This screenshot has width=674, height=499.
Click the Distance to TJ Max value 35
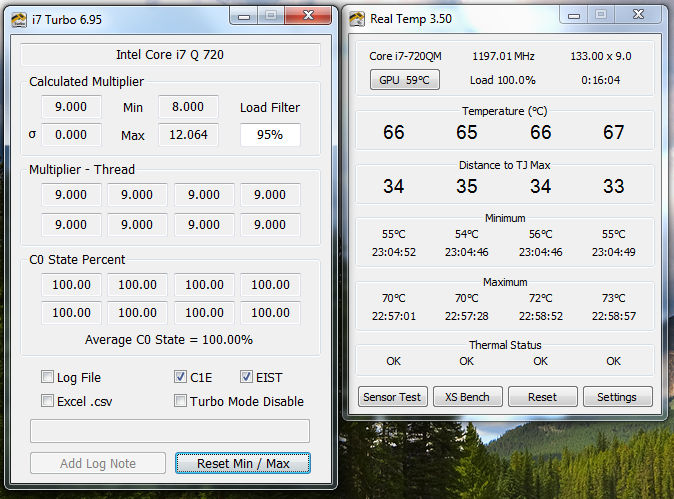point(467,187)
